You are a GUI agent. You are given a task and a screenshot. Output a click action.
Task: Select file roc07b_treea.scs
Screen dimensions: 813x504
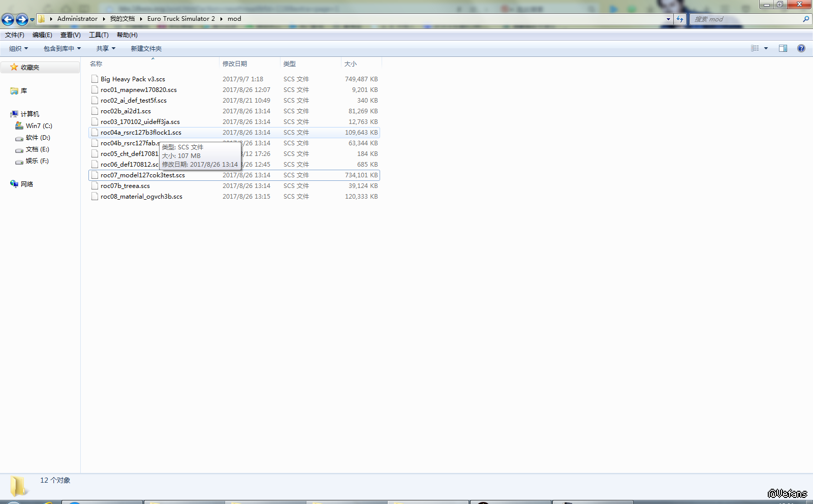[x=234, y=186]
